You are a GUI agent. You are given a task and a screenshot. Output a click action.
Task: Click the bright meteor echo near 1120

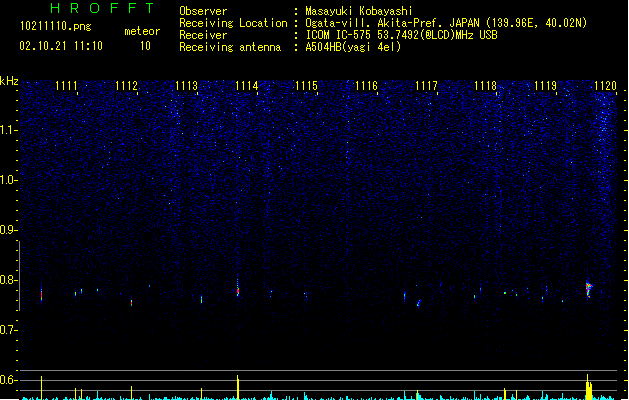tap(588, 289)
